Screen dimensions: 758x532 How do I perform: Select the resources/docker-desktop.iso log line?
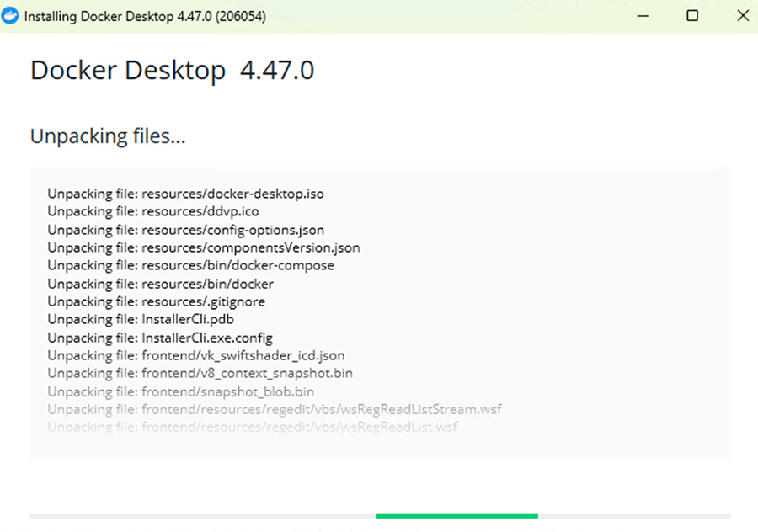click(185, 194)
